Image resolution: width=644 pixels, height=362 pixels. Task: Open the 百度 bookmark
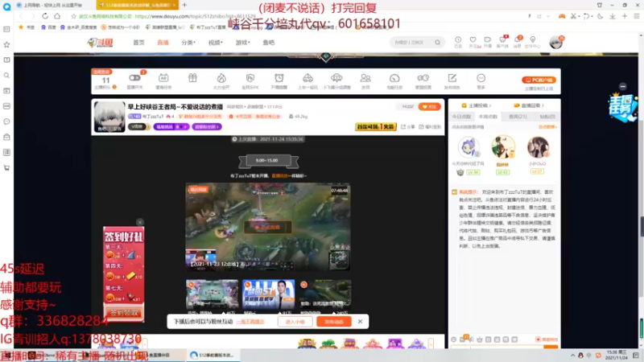(x=48, y=27)
